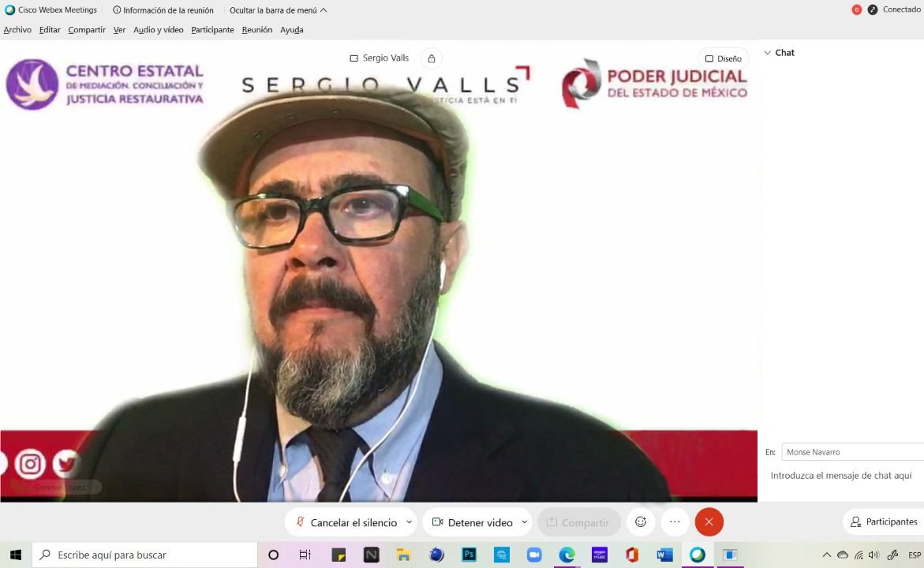The width and height of the screenshot is (924, 568).
Task: Unmute with Cancelar el silencio button
Action: (346, 522)
